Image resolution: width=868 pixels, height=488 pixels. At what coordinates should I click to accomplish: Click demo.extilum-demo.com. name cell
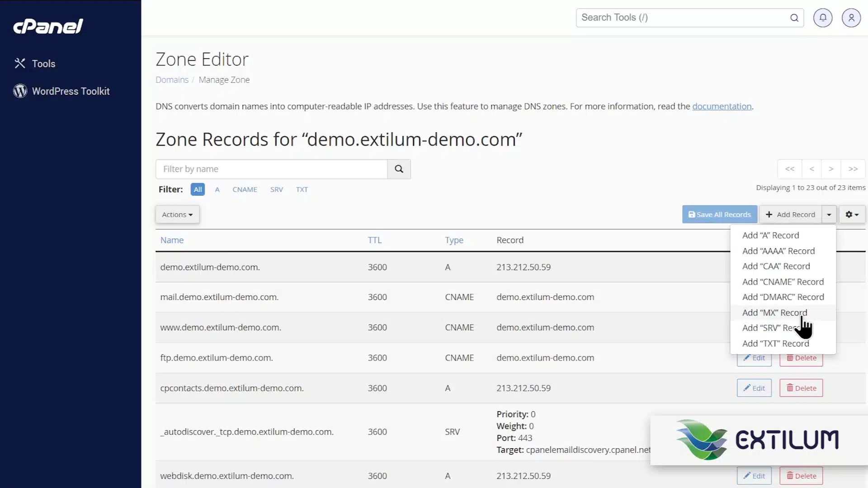point(210,267)
